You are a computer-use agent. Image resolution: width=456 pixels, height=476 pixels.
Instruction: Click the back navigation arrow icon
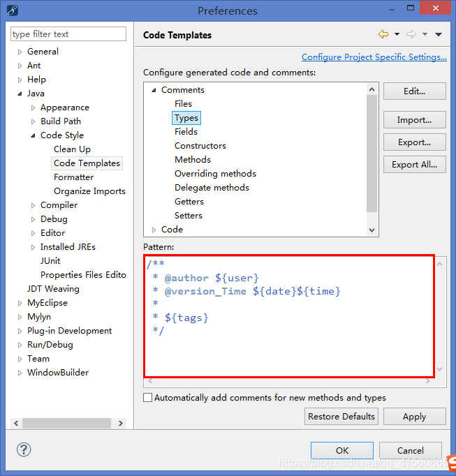tap(383, 34)
